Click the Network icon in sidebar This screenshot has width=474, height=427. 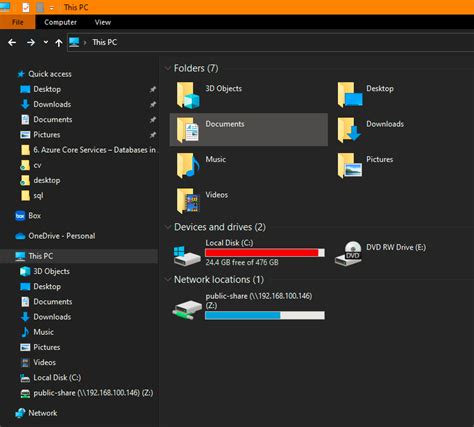tap(20, 413)
